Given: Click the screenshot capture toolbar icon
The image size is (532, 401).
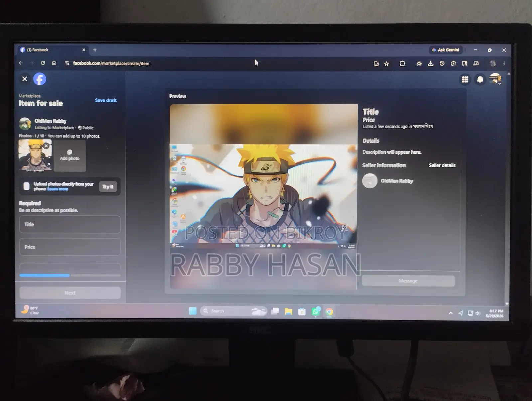Looking at the screenshot, I should point(453,63).
